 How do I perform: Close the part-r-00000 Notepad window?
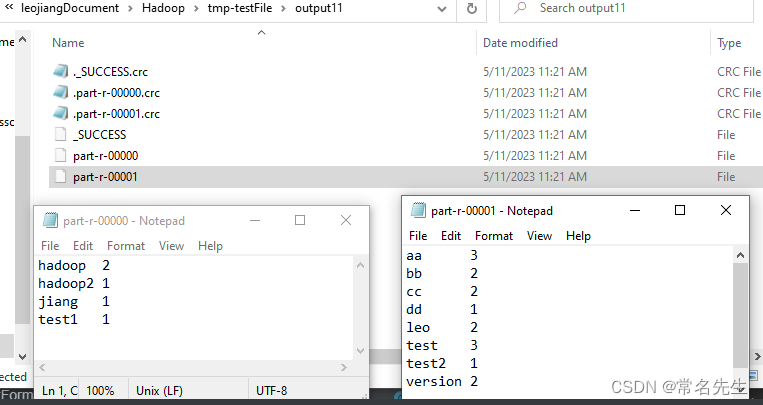click(346, 221)
